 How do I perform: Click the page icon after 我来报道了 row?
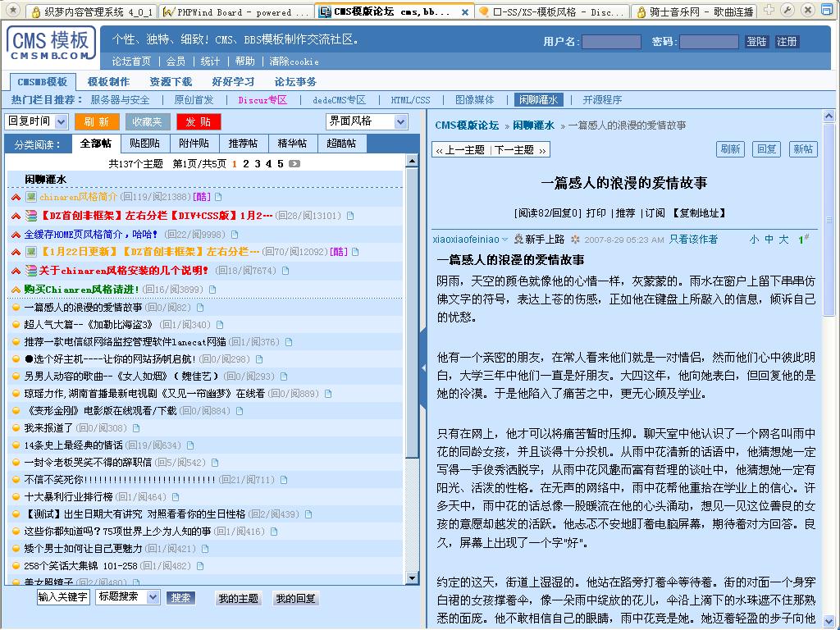point(136,428)
